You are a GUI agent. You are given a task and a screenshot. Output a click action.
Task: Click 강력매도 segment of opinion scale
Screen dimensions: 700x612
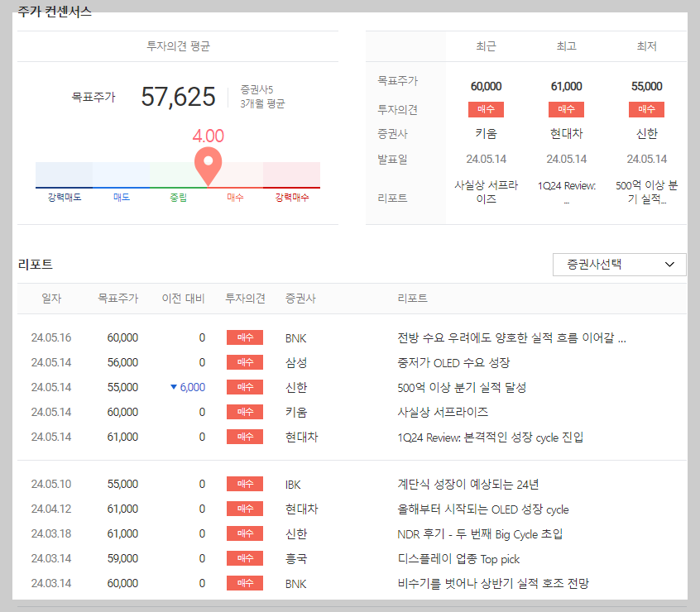65,175
